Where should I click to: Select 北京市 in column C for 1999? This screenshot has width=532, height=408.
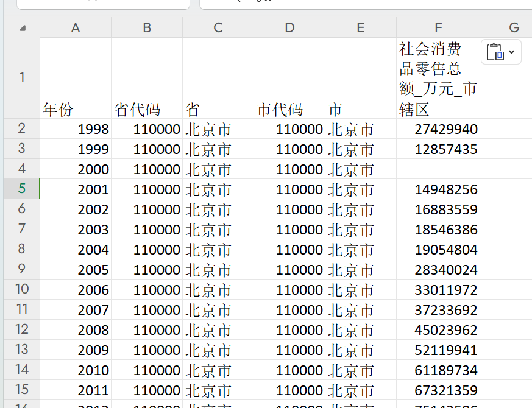click(x=218, y=149)
